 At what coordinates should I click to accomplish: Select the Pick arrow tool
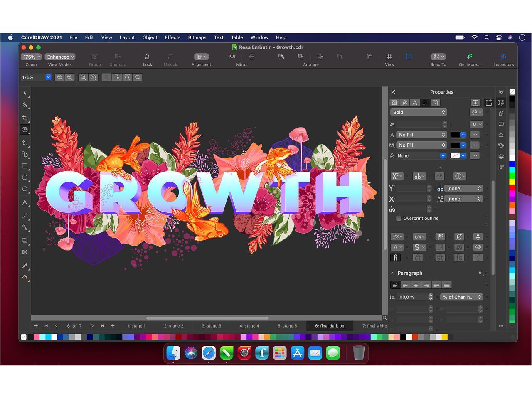pos(25,94)
